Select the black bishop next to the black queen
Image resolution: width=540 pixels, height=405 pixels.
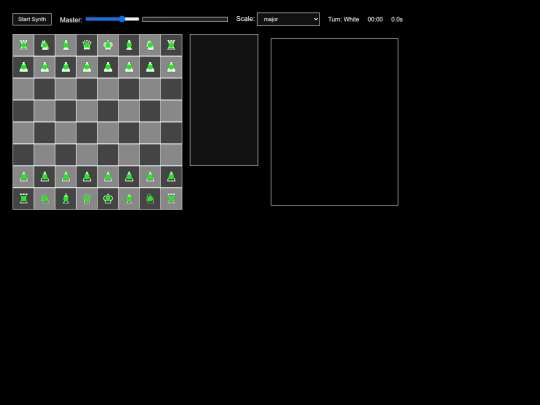[66, 45]
